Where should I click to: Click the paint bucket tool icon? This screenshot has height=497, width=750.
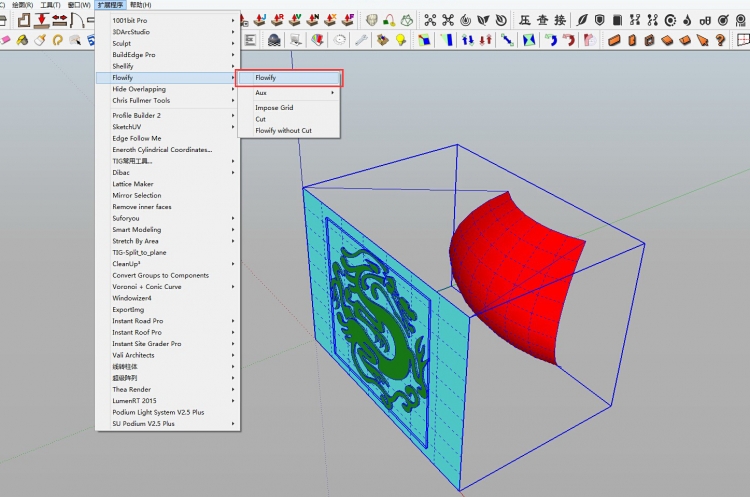pos(22,40)
